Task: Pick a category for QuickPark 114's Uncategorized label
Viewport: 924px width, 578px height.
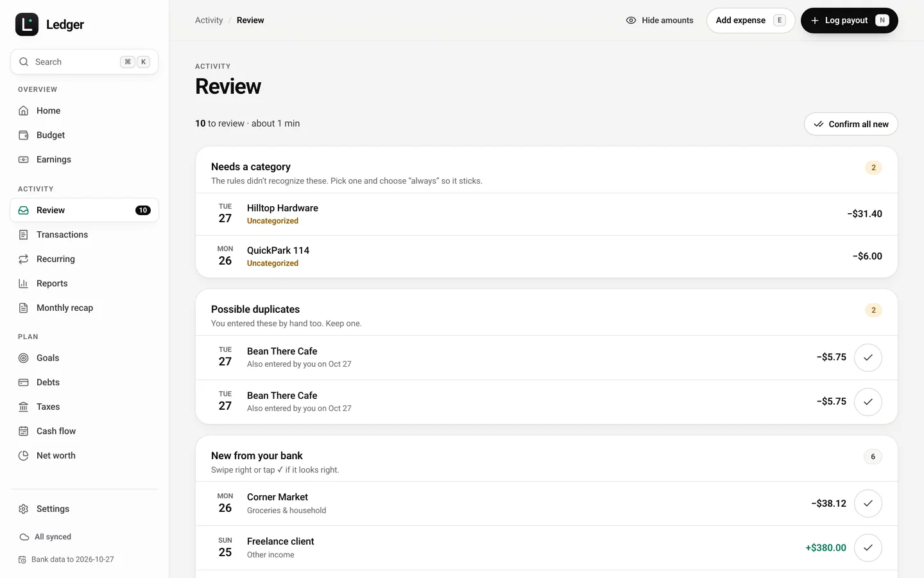Action: coord(273,263)
